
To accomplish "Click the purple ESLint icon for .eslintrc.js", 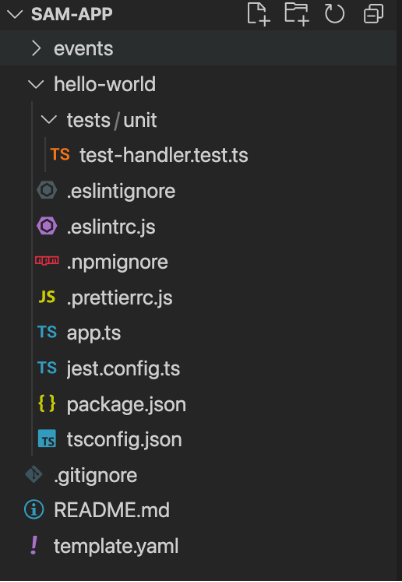I will point(47,226).
